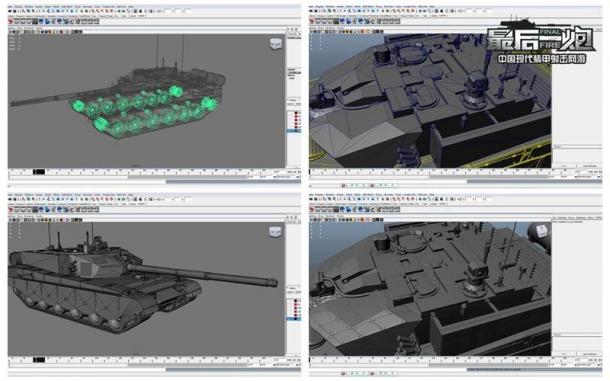610x381 pixels.
Task: Select the highlighted blue layer row in top-left window
Action: (x=294, y=131)
